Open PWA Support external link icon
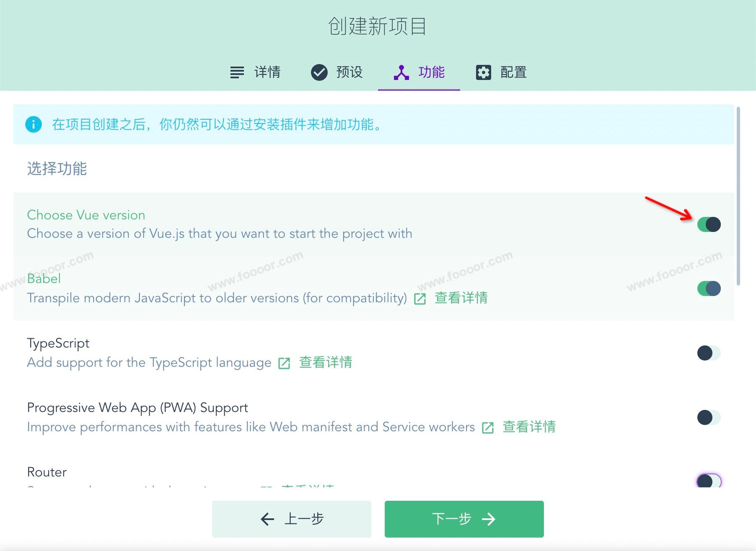 pos(488,427)
